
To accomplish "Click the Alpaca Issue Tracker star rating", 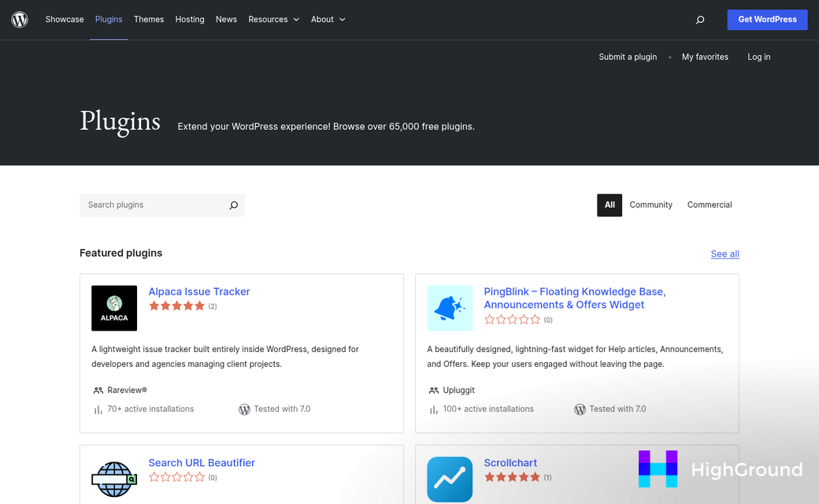I will coord(176,306).
